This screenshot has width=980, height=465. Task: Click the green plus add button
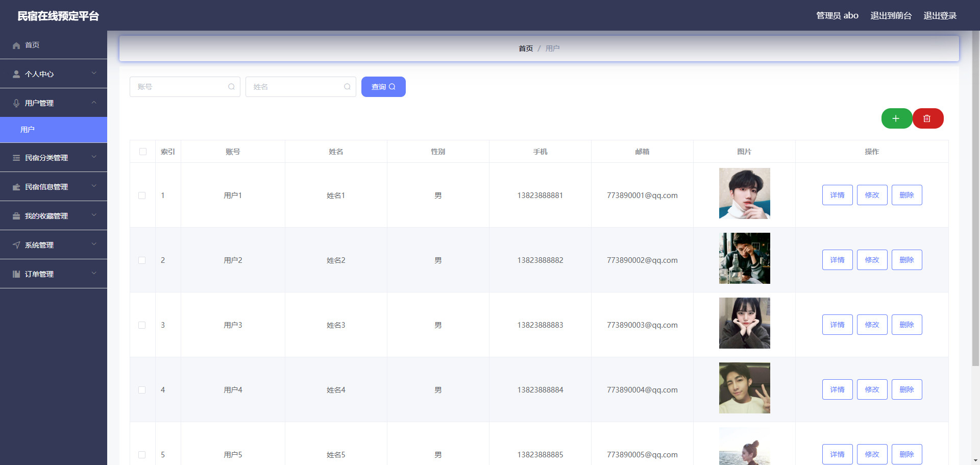pyautogui.click(x=896, y=118)
